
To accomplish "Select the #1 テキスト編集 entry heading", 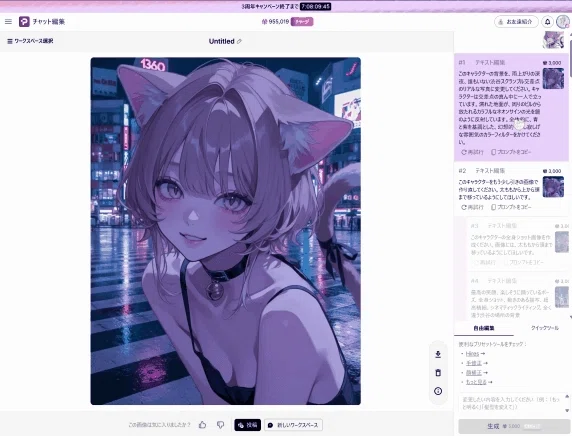I will 482,62.
